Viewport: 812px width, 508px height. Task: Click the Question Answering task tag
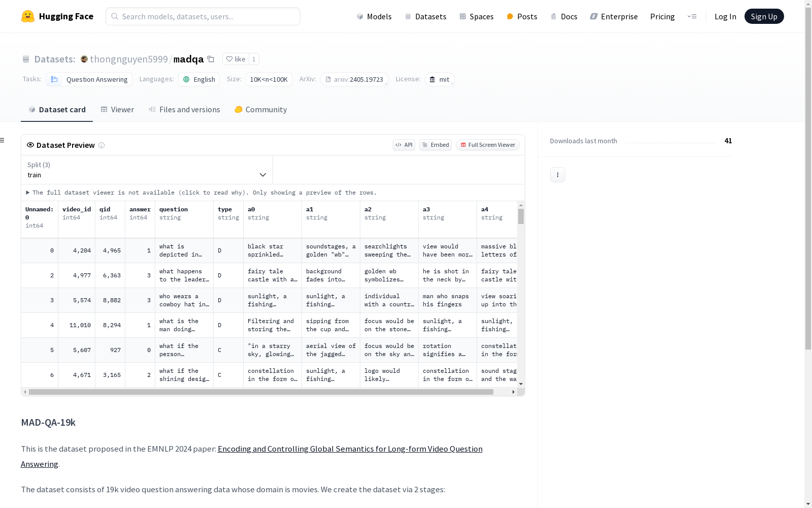(89, 79)
